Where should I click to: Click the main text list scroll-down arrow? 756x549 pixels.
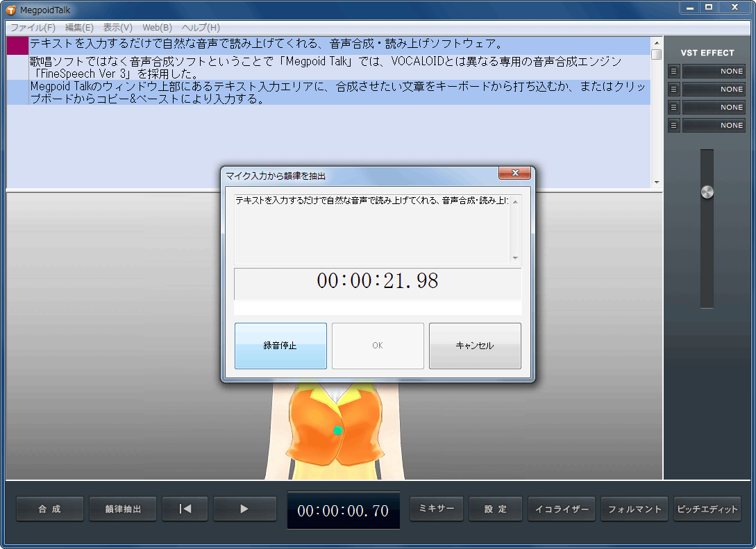pos(656,183)
